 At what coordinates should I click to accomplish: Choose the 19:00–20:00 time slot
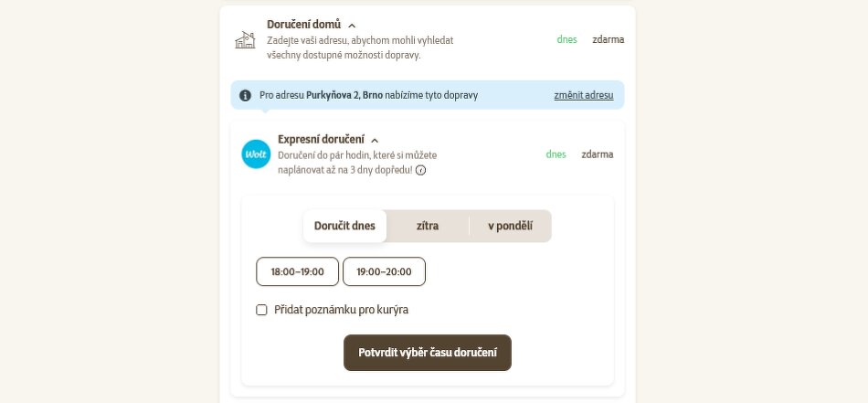point(384,271)
